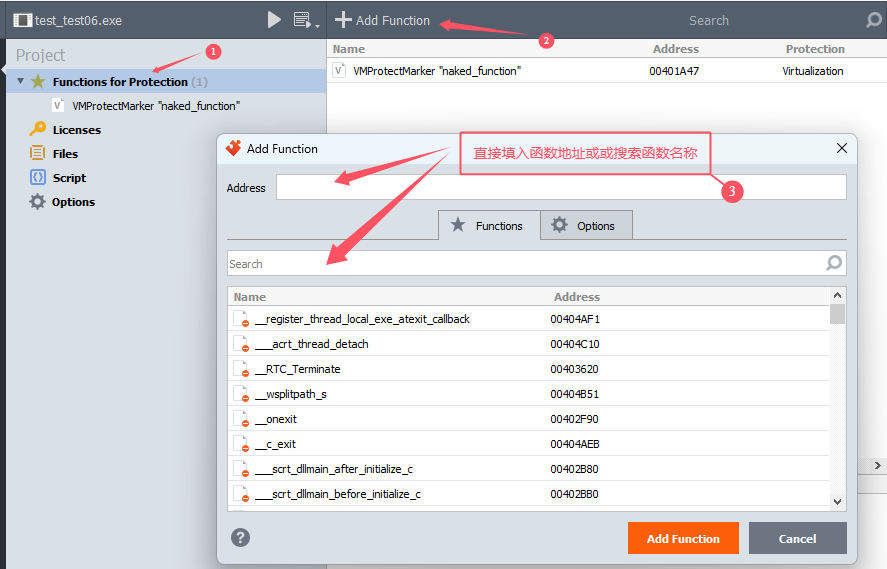Click the test_test06.exe file icon
Image resolution: width=887 pixels, height=569 pixels.
22,20
